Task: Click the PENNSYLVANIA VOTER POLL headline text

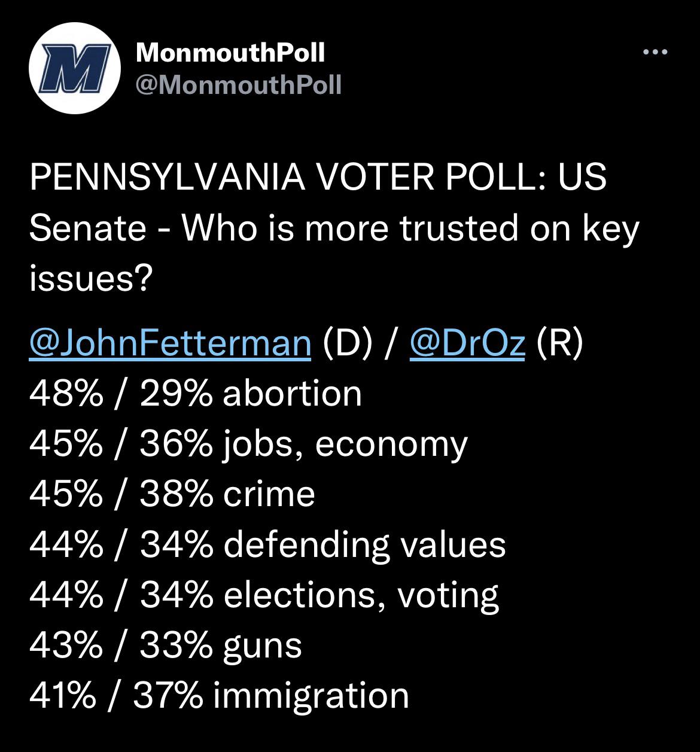Action: [317, 178]
